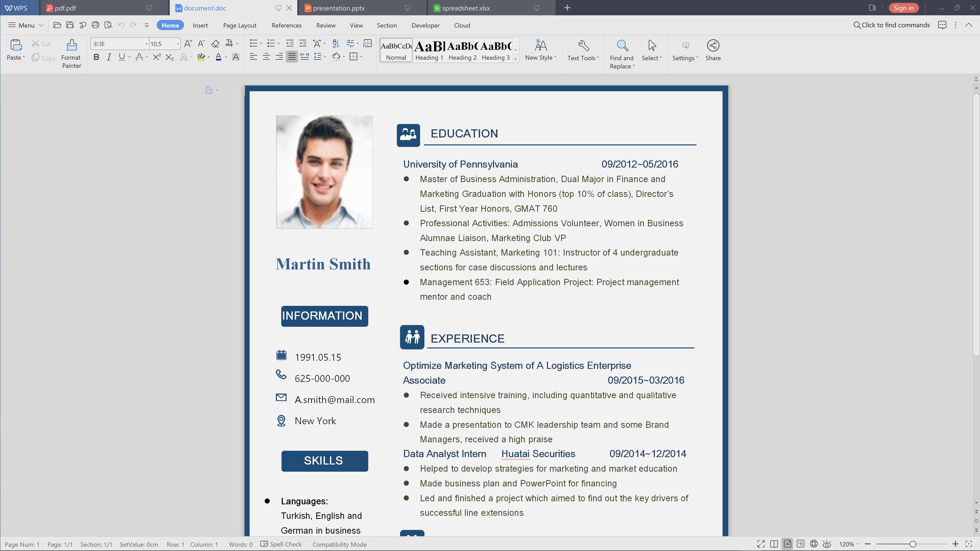The width and height of the screenshot is (980, 551).
Task: Switch to Outline view in status bar
Action: point(800,544)
